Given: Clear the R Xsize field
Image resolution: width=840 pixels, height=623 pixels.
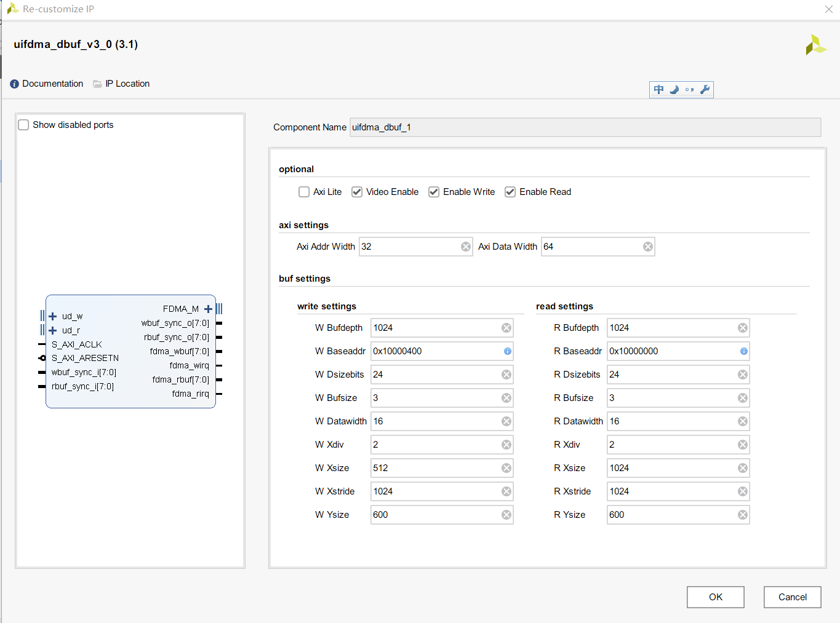Looking at the screenshot, I should pos(743,468).
